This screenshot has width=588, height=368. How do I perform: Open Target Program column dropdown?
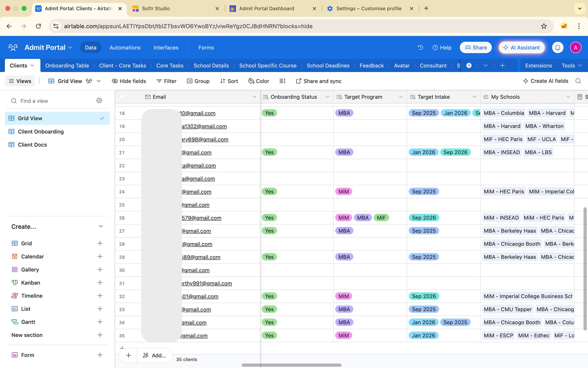[401, 97]
